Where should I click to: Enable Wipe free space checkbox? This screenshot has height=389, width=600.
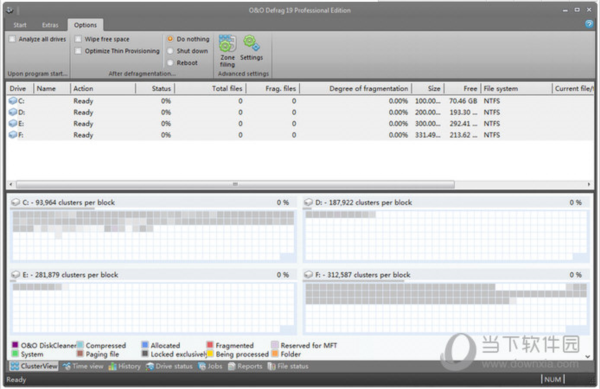coord(78,39)
